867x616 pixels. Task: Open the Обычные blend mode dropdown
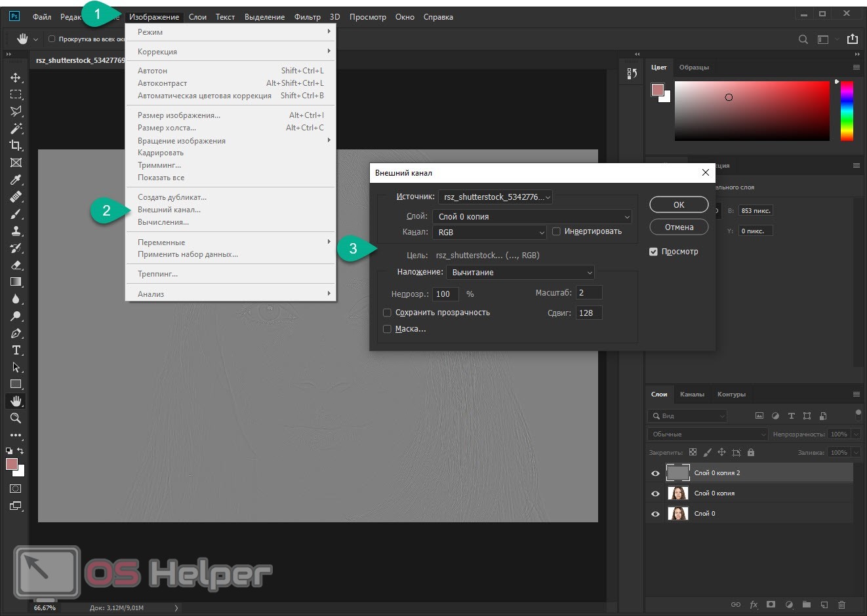(707, 434)
